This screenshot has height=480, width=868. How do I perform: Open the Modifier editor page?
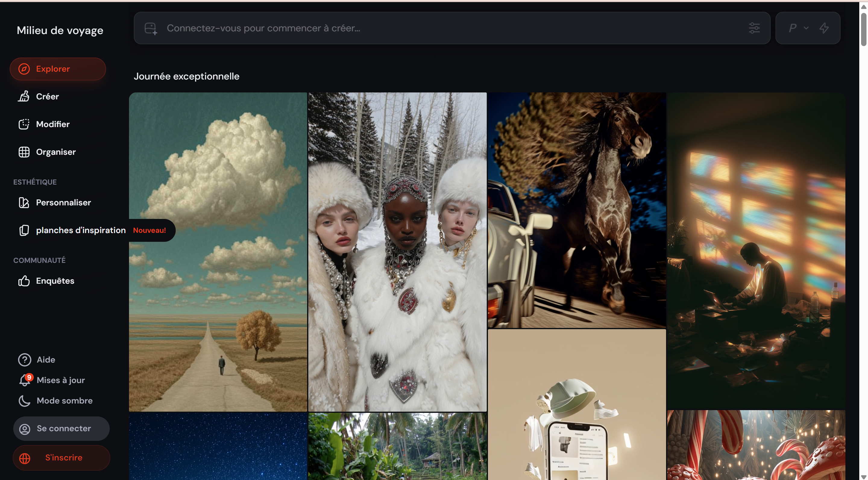click(52, 124)
